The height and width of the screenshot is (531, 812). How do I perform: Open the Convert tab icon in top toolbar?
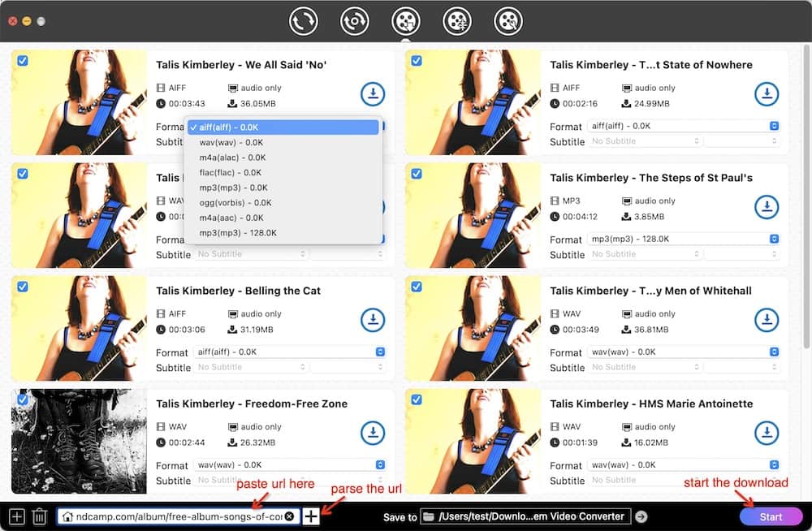tap(304, 21)
